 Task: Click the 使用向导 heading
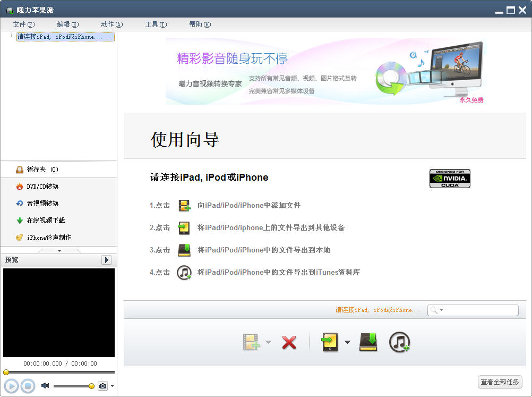(x=185, y=140)
